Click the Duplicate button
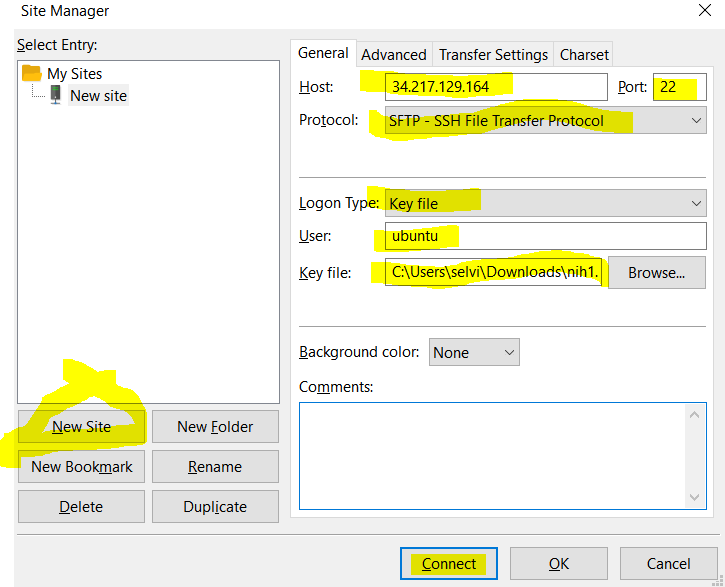The width and height of the screenshot is (725, 587). (215, 507)
